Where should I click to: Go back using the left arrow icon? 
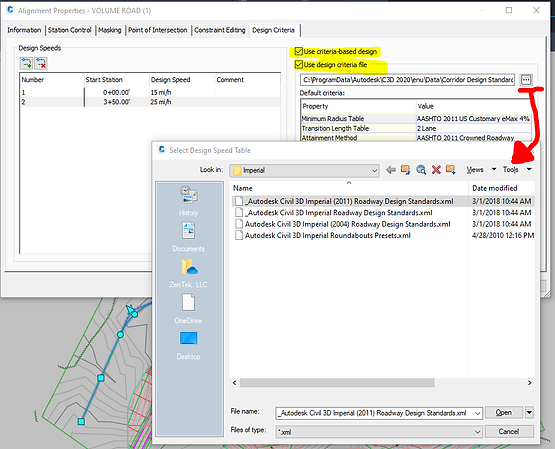[x=391, y=170]
